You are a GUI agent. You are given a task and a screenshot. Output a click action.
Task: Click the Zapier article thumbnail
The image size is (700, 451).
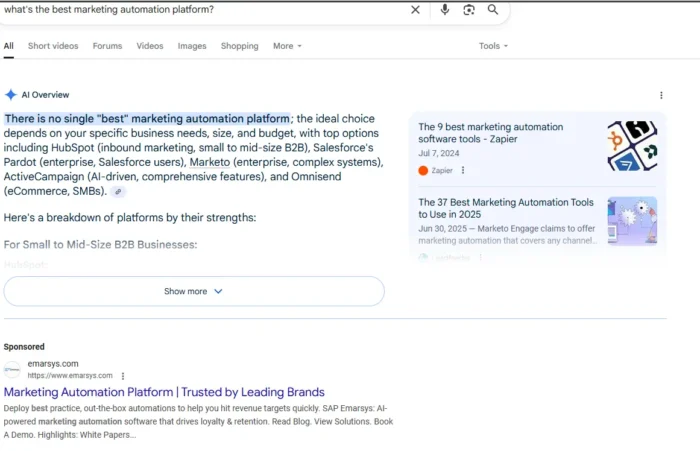pyautogui.click(x=632, y=146)
